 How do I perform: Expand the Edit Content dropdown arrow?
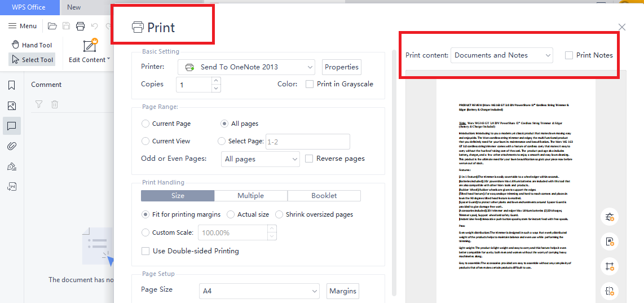coord(108,59)
